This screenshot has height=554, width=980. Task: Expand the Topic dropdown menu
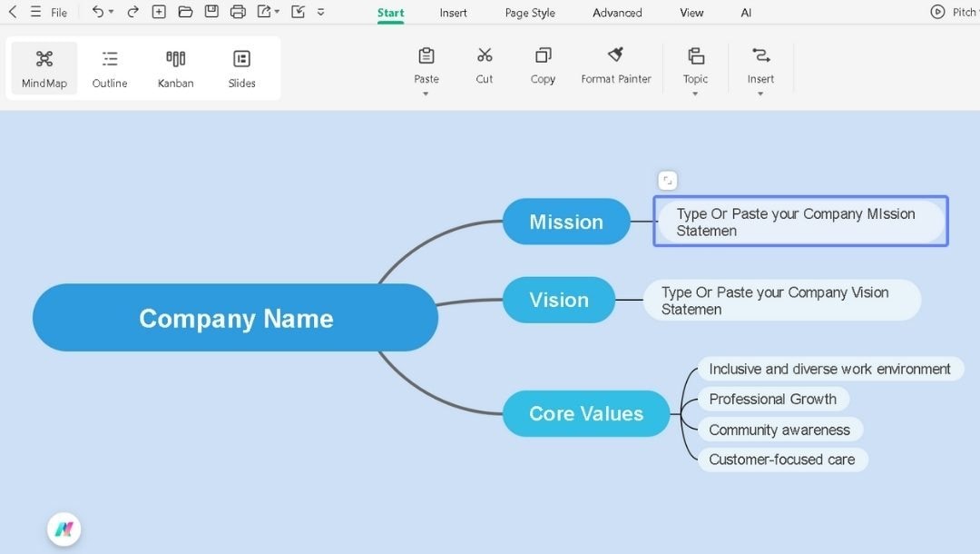695,91
